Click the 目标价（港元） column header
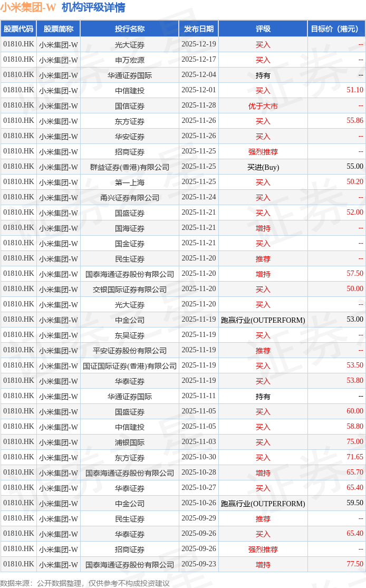This screenshot has height=588, width=366. [336, 29]
